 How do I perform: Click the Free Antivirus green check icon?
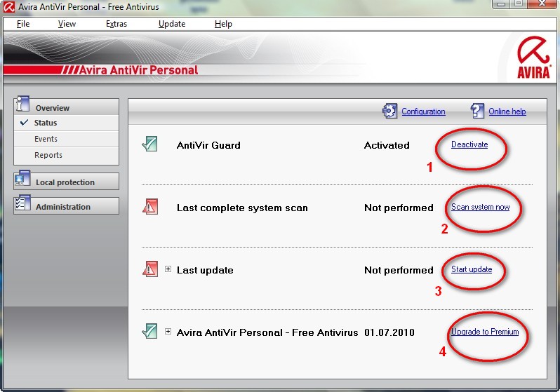149,331
